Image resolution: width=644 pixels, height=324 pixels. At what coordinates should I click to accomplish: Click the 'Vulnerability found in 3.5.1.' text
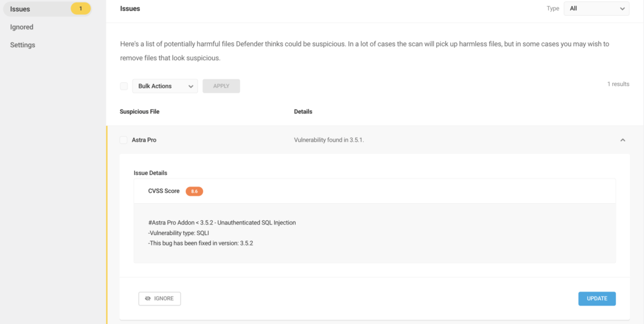[329, 140]
